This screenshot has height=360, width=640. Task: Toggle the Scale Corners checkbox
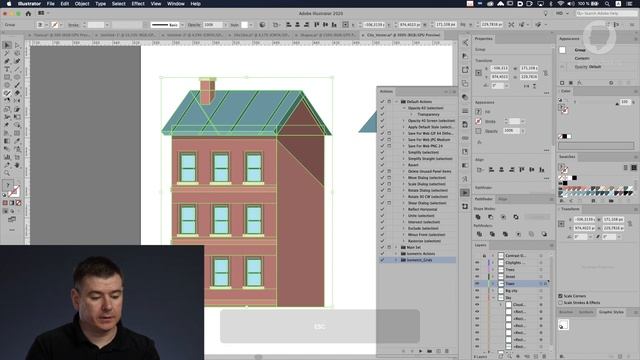(560, 296)
